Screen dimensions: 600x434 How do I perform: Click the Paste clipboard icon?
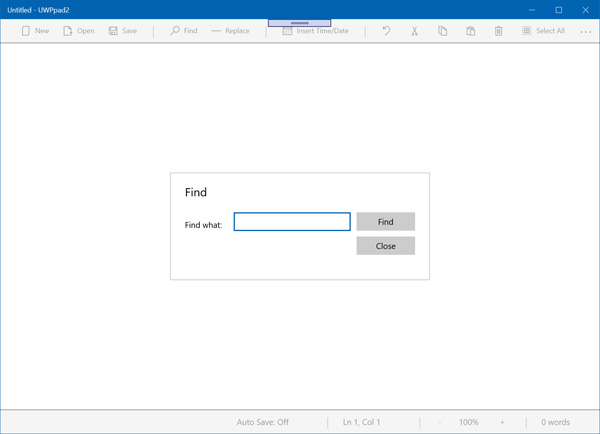[470, 31]
